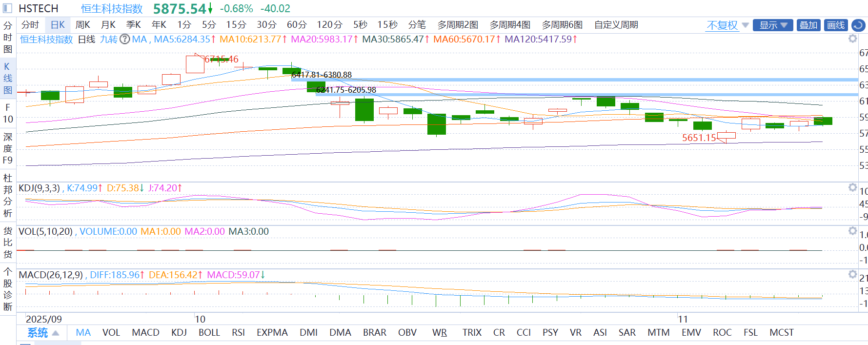Select the MACD indicator in bottom bar
Screen dimensions: 868x345
tap(145, 333)
